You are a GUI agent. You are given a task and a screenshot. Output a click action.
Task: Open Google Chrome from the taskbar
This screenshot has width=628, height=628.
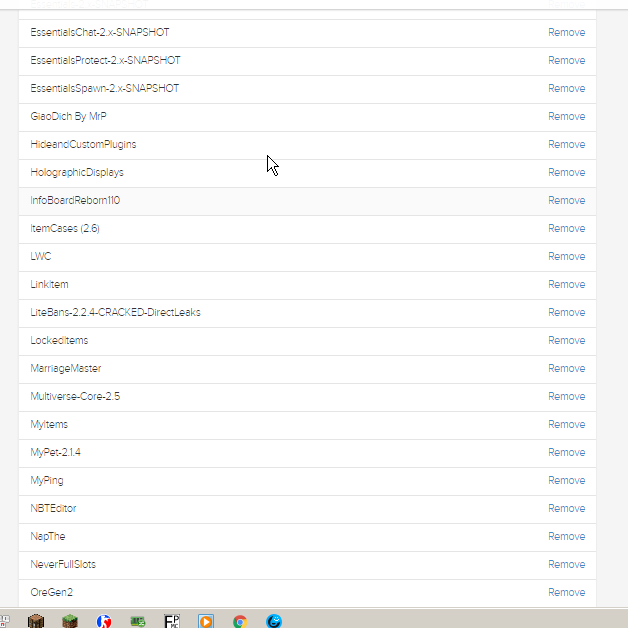(x=240, y=621)
